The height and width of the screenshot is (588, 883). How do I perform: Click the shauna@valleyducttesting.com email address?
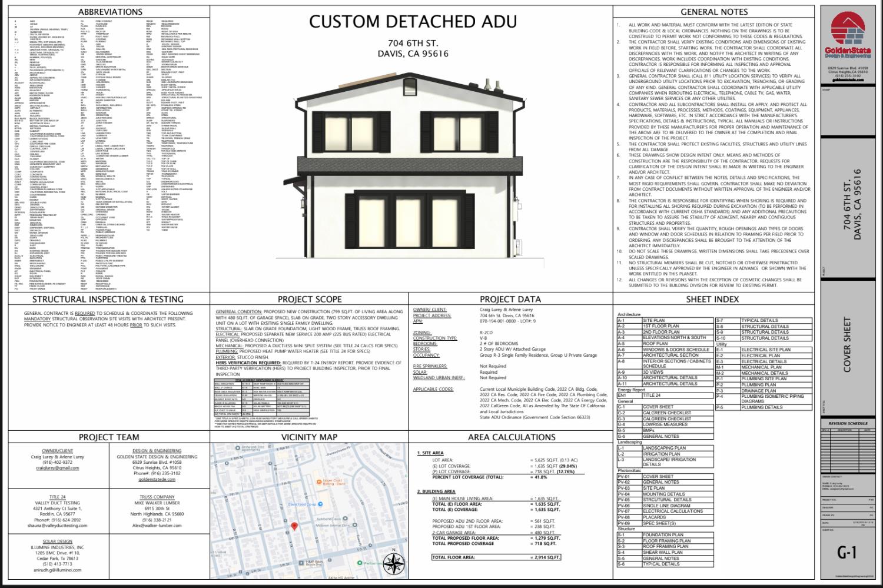point(57,526)
